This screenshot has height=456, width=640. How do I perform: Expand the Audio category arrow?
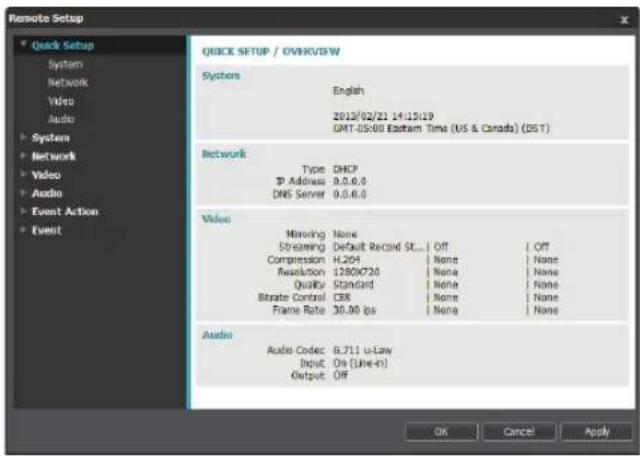(24, 193)
